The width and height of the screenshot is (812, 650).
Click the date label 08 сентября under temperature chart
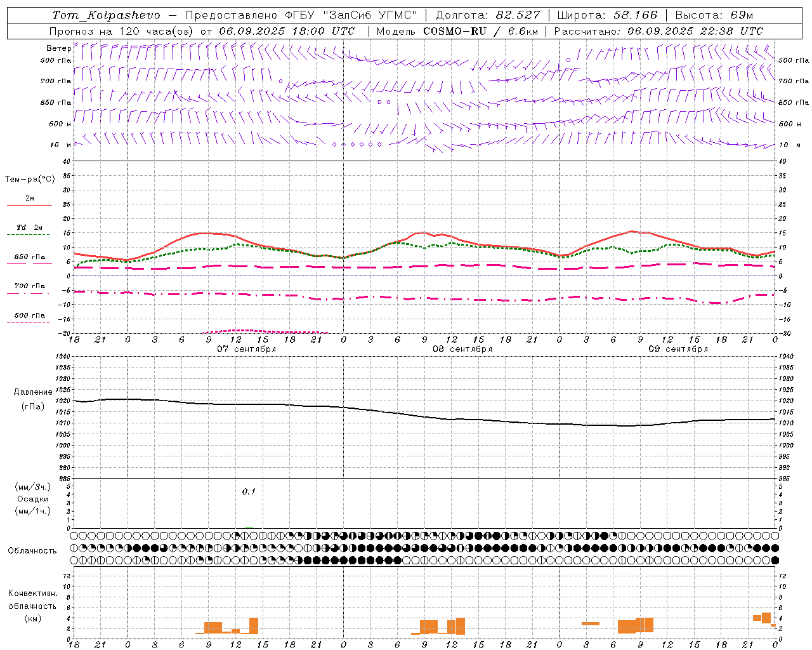click(x=462, y=349)
